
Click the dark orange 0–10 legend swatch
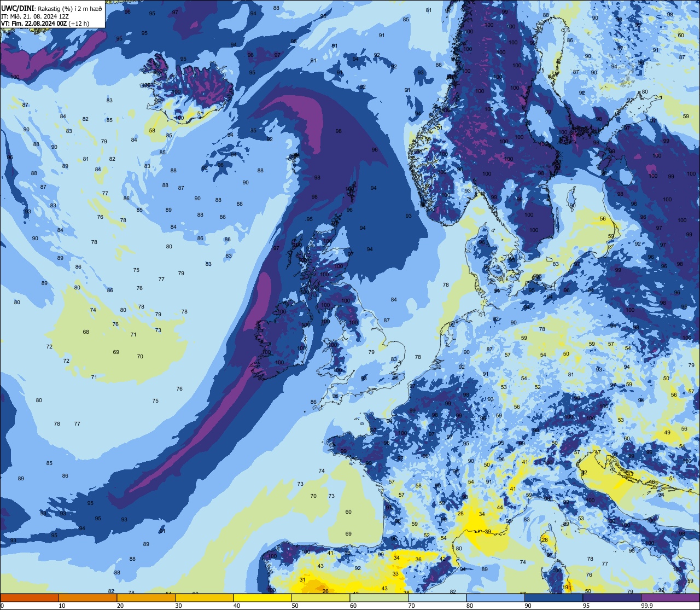pyautogui.click(x=30, y=597)
